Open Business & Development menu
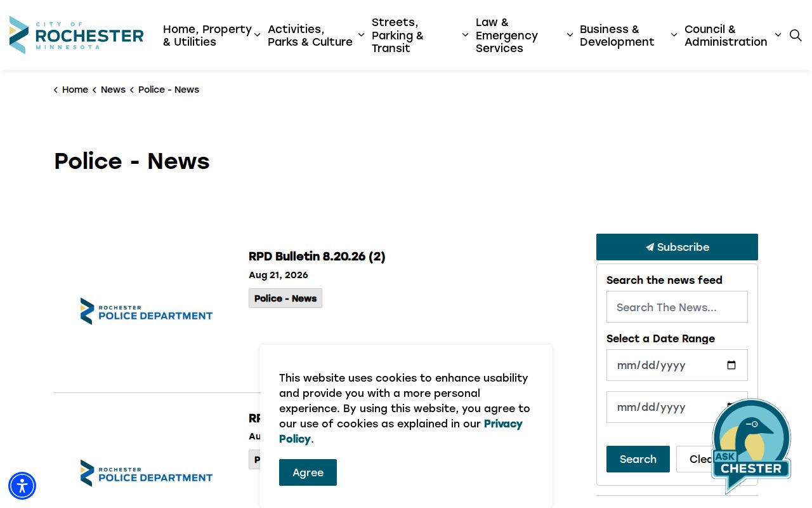Screen dimensions: 812x508 pyautogui.click(x=617, y=36)
